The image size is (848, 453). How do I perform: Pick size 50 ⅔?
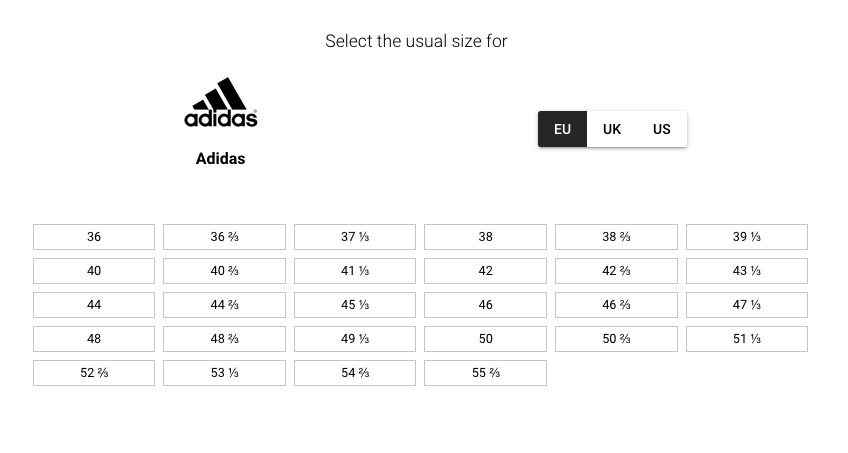click(x=616, y=339)
